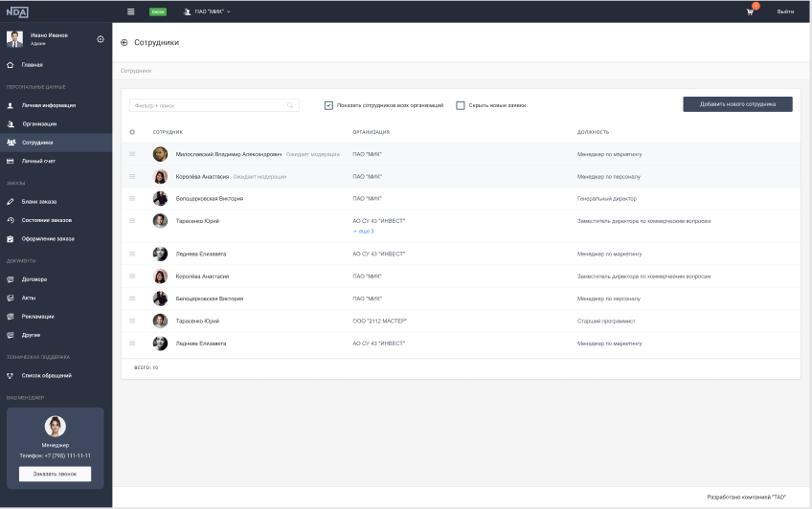812x509 pixels.
Task: Click the table settings gear in header row
Action: click(132, 132)
